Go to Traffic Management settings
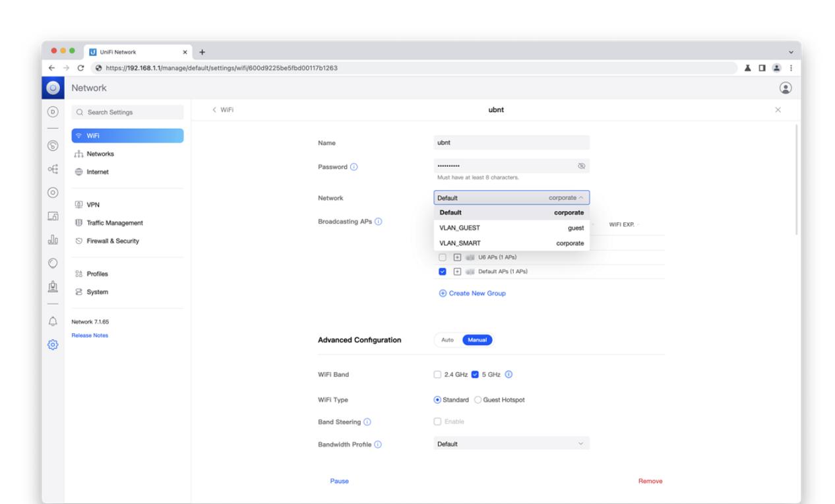Image resolution: width=835 pixels, height=504 pixels. pos(111,223)
